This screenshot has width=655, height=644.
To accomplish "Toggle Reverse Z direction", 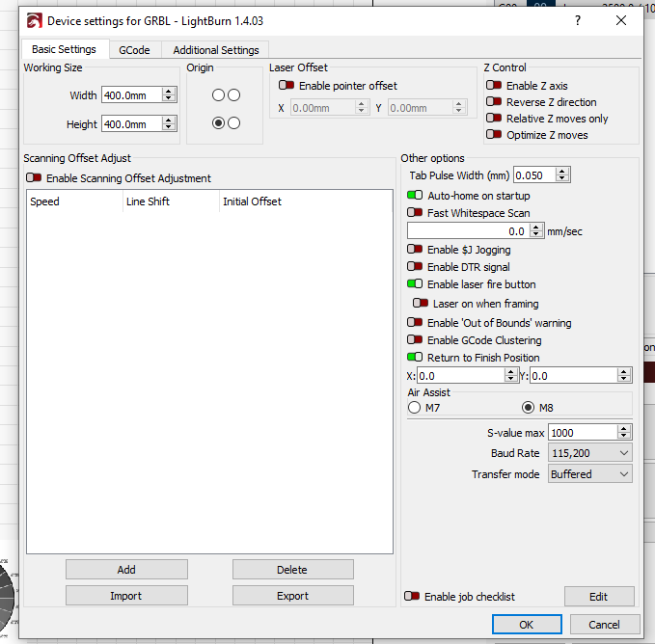I will (494, 101).
